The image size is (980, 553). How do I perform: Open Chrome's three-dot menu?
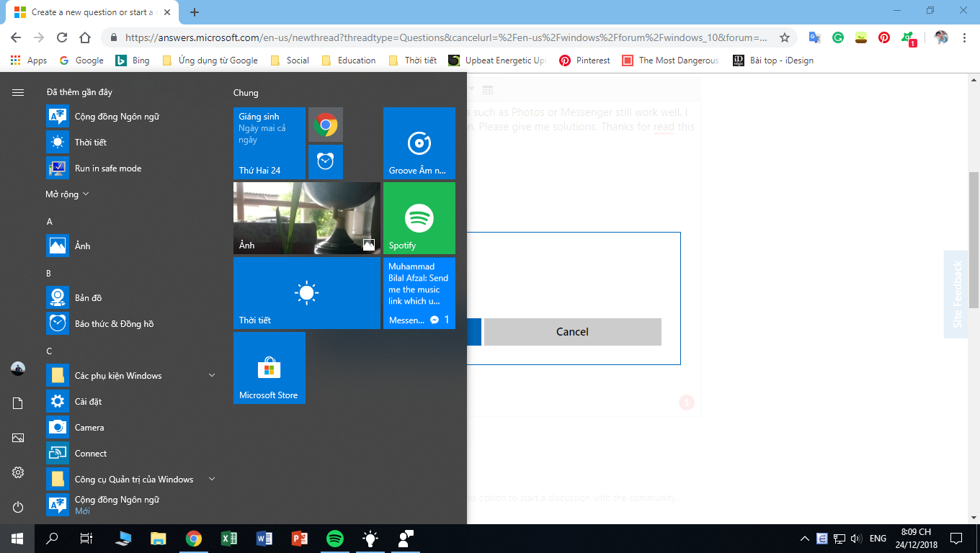click(x=964, y=37)
